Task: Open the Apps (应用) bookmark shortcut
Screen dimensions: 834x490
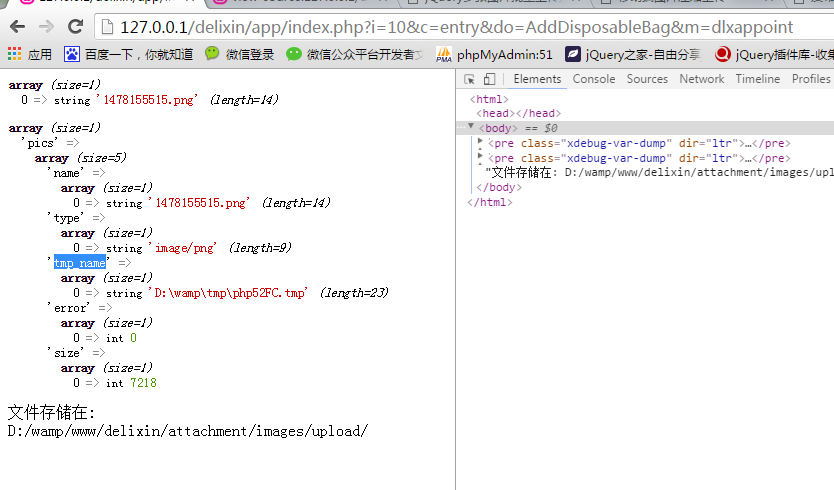Action: coord(29,54)
